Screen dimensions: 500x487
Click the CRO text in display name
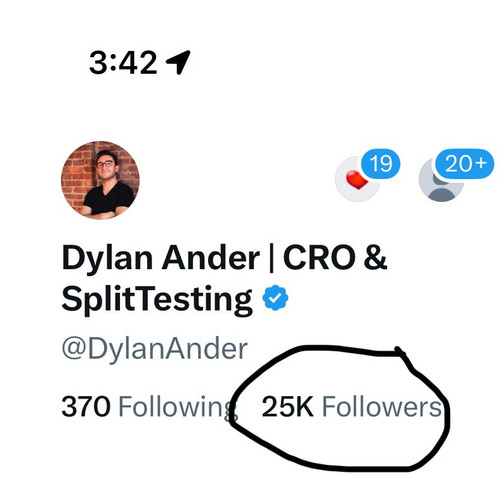pos(319,257)
